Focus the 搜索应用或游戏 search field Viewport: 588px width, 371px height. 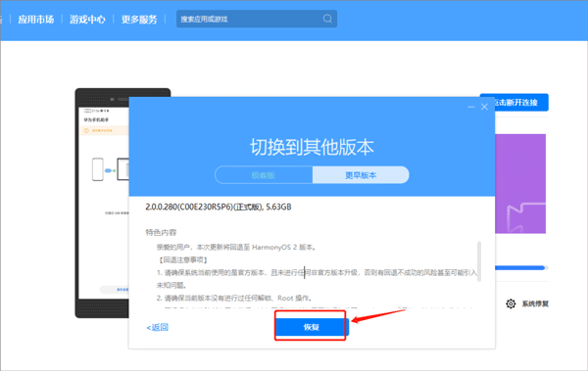(x=257, y=19)
